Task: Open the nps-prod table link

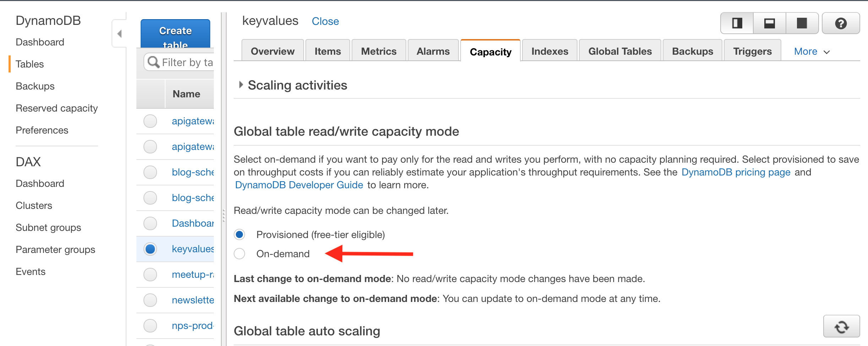Action: pos(193,326)
